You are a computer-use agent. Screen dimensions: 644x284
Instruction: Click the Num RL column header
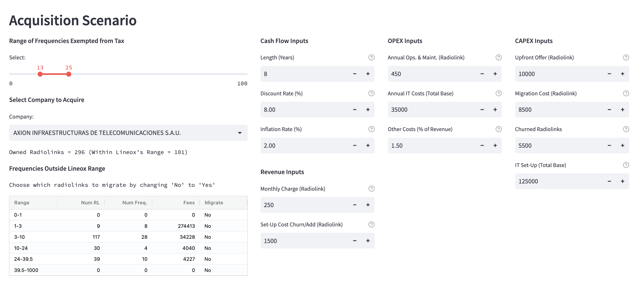pyautogui.click(x=90, y=203)
